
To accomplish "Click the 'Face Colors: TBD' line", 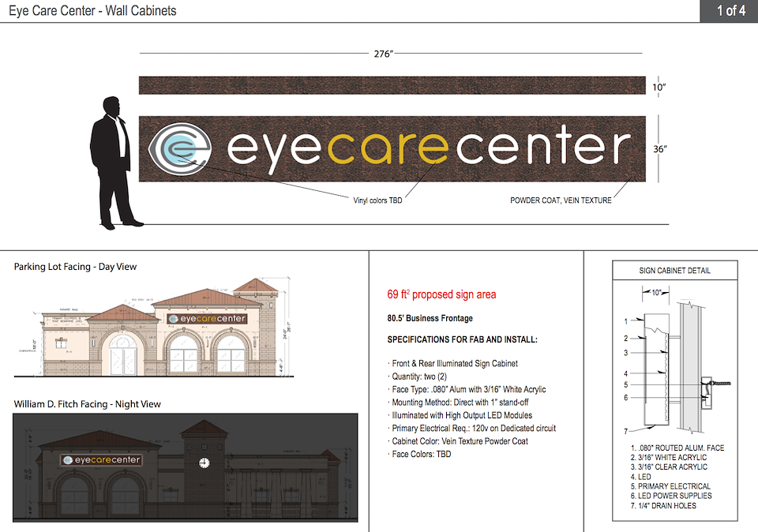I will click(x=421, y=454).
